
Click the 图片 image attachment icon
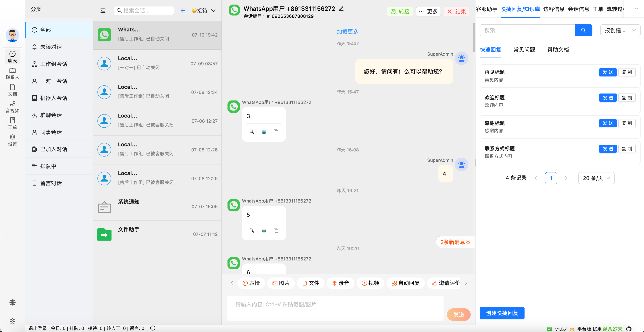coord(281,283)
